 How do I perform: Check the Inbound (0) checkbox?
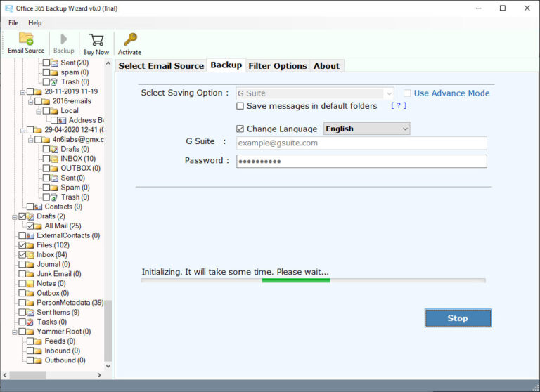coord(30,351)
